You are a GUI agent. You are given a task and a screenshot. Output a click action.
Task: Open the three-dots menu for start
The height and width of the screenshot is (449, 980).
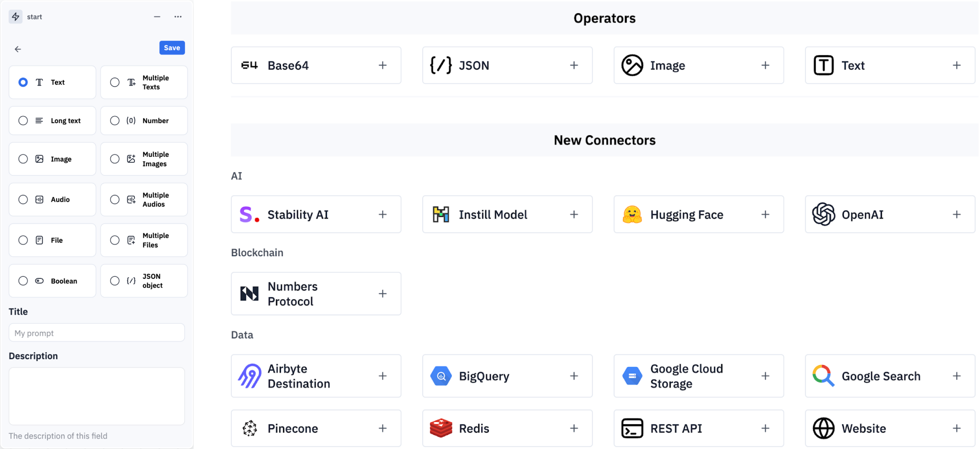[x=178, y=17]
